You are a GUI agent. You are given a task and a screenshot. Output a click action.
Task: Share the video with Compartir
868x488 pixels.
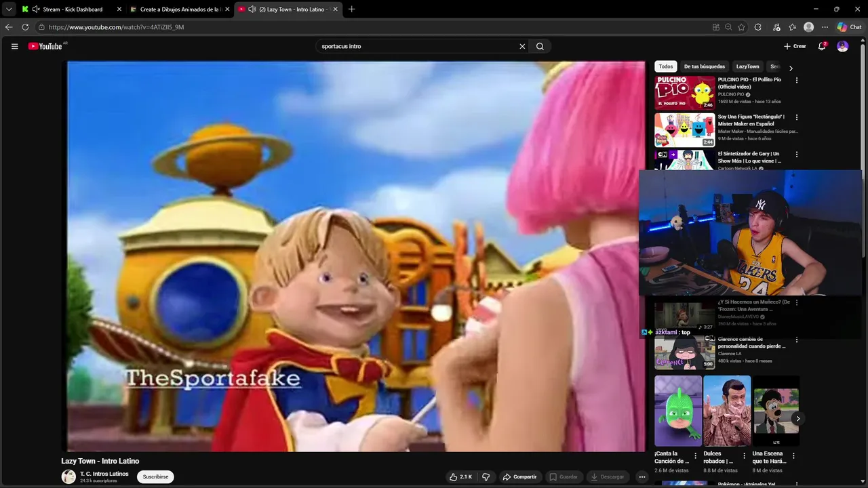(x=519, y=476)
